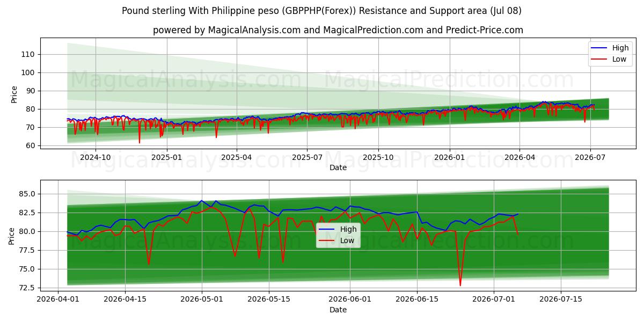The image size is (644, 322).
Task: Click the '77.5' tick on bottom chart
Action: coord(27,250)
